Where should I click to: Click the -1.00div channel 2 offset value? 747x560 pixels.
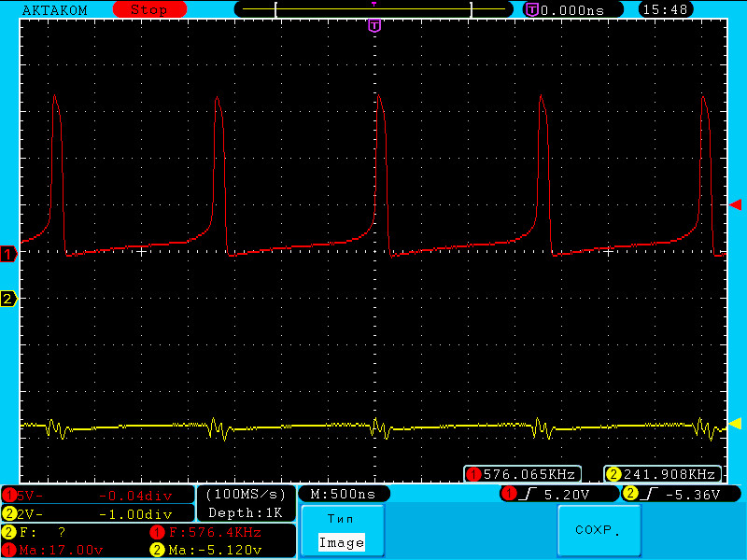click(135, 514)
